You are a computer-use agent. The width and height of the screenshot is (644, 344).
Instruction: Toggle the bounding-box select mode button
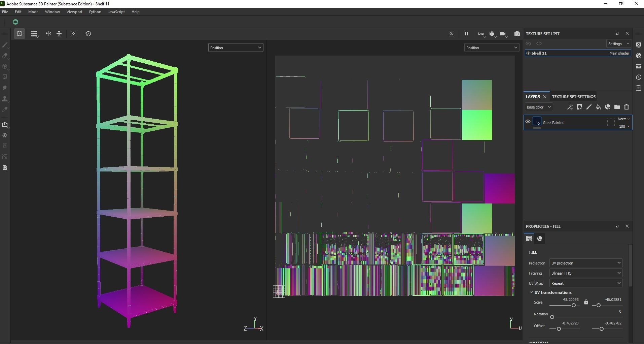[x=20, y=34]
